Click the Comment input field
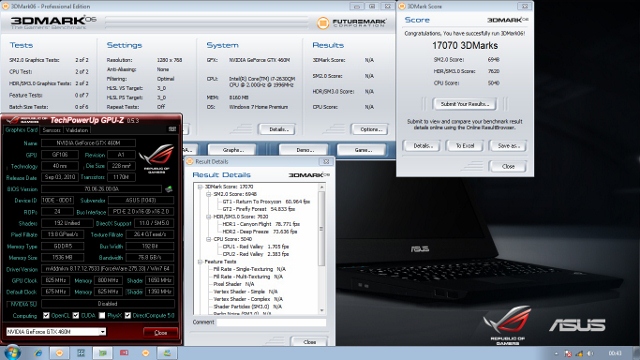 point(271,322)
